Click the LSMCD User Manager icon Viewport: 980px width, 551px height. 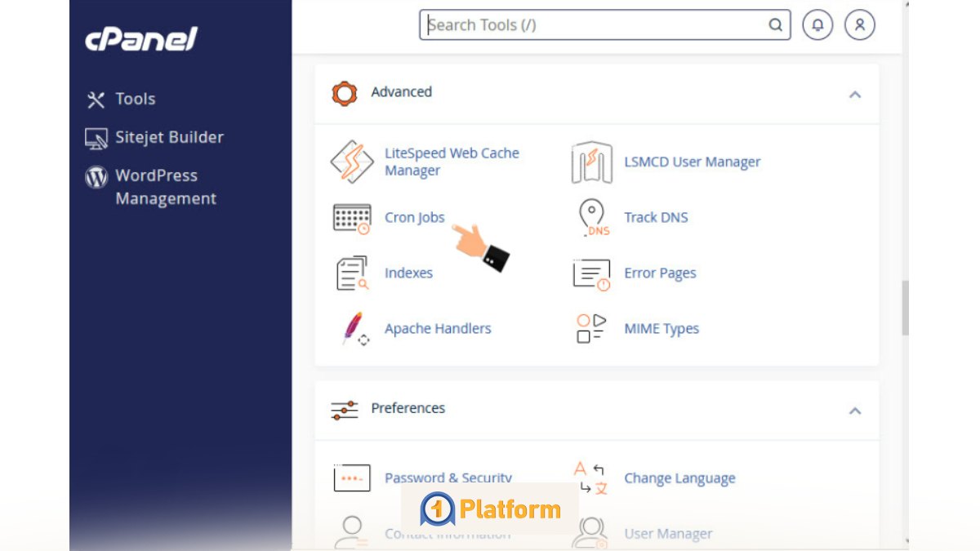pyautogui.click(x=590, y=162)
